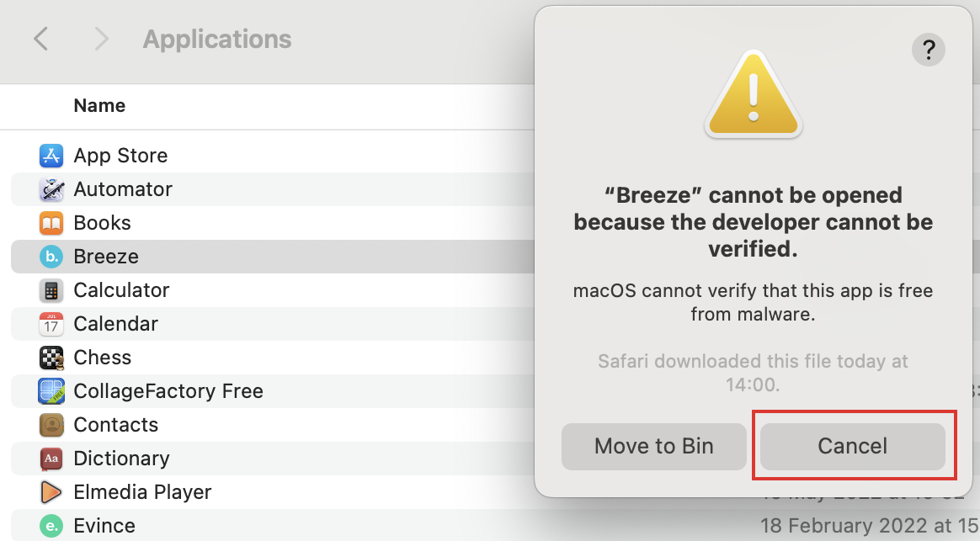Select the Automator app icon
This screenshot has width=980, height=541.
52,189
